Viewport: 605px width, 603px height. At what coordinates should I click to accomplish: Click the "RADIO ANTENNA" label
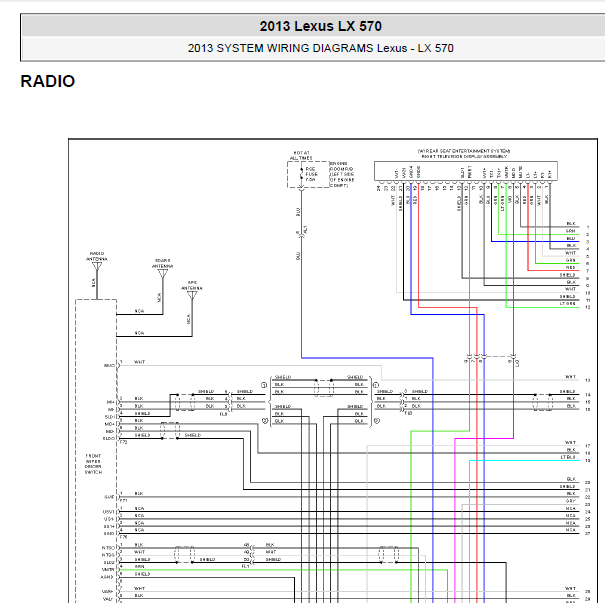point(96,256)
